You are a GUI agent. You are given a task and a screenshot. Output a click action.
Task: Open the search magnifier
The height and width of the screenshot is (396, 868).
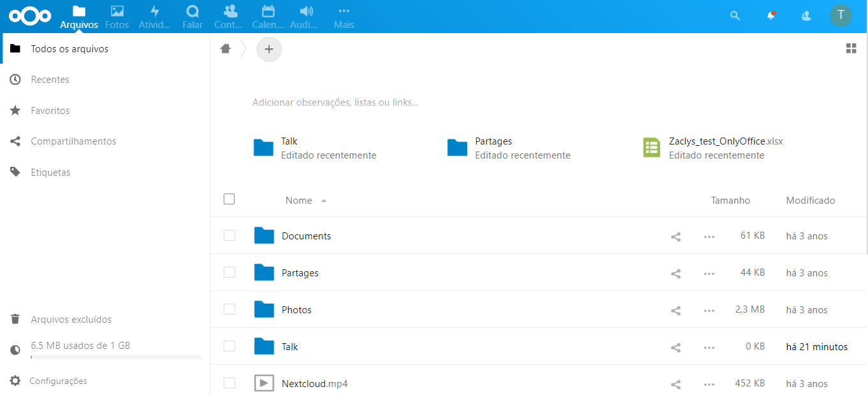point(735,16)
